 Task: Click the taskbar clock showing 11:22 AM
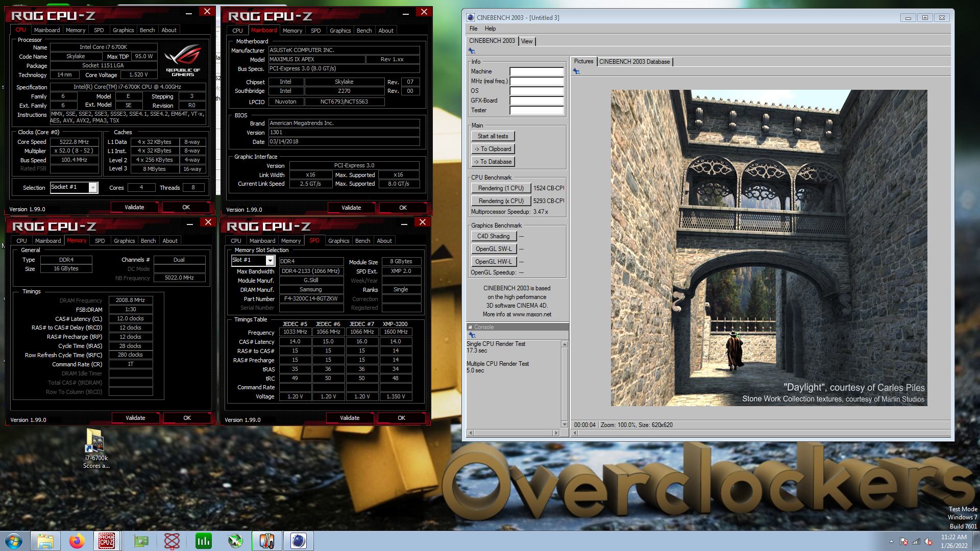[x=954, y=541]
